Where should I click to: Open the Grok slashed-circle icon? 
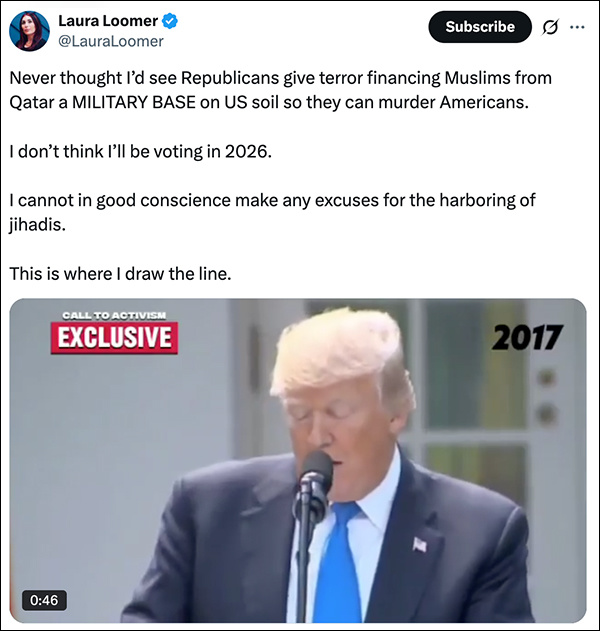click(550, 27)
